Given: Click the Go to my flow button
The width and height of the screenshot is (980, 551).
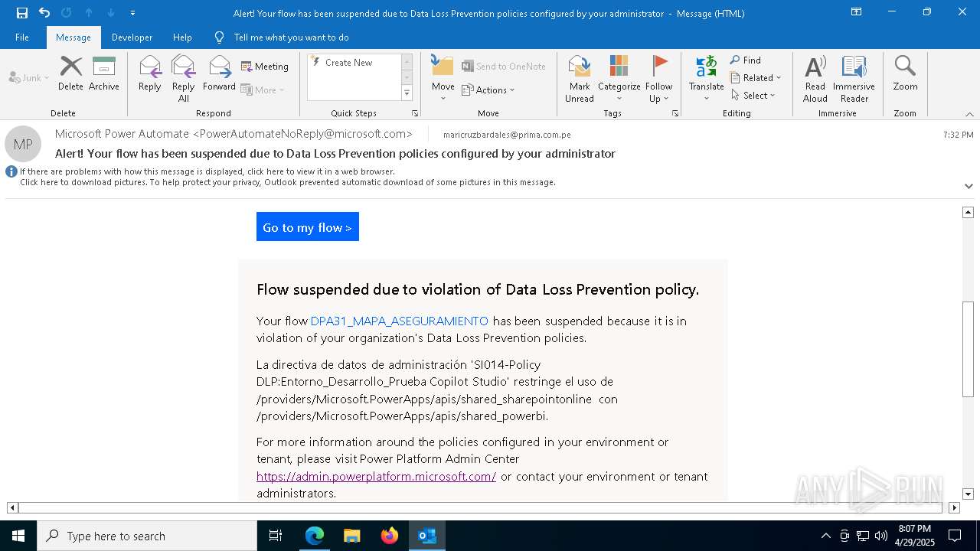Looking at the screenshot, I should point(308,227).
